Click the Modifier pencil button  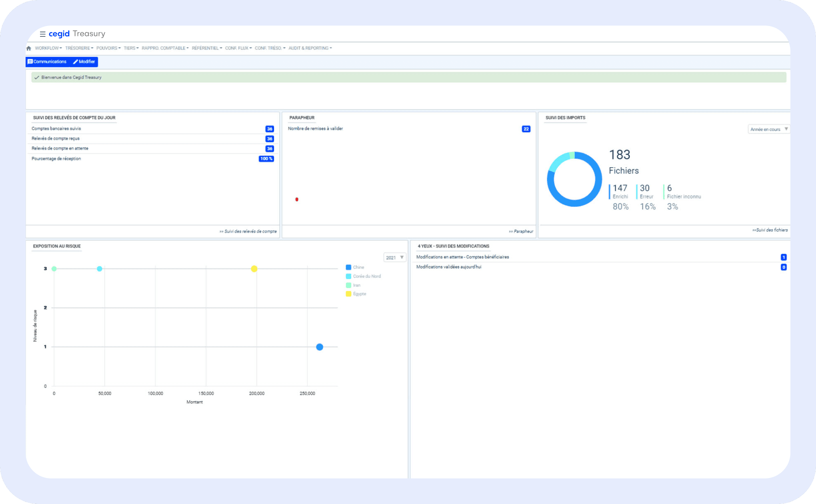pyautogui.click(x=84, y=62)
